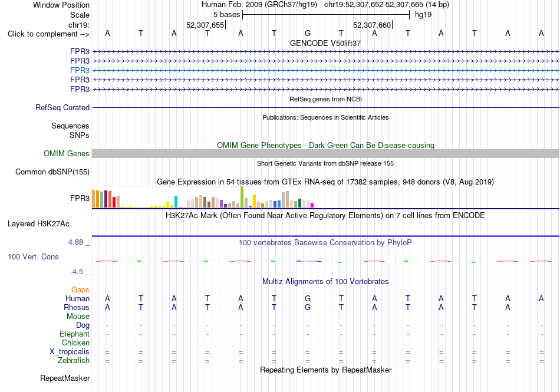Click the gray OMIM Genes bar
The image size is (560, 392).
click(325, 153)
